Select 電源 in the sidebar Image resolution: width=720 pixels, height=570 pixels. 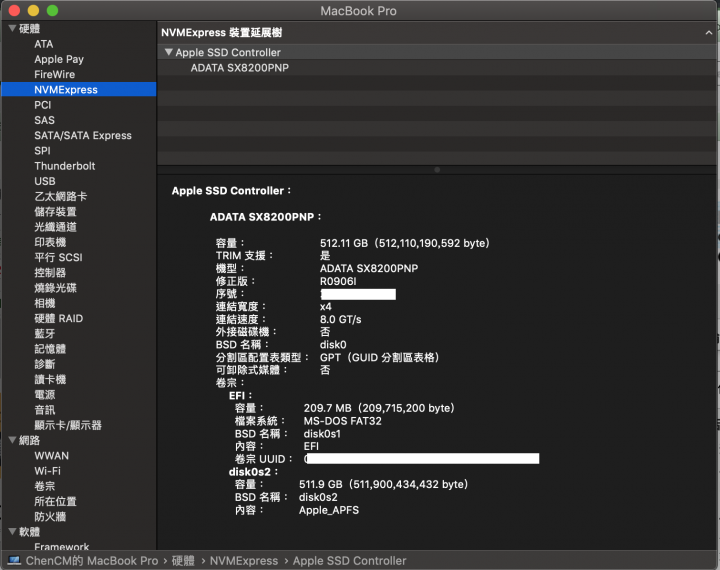(45, 395)
